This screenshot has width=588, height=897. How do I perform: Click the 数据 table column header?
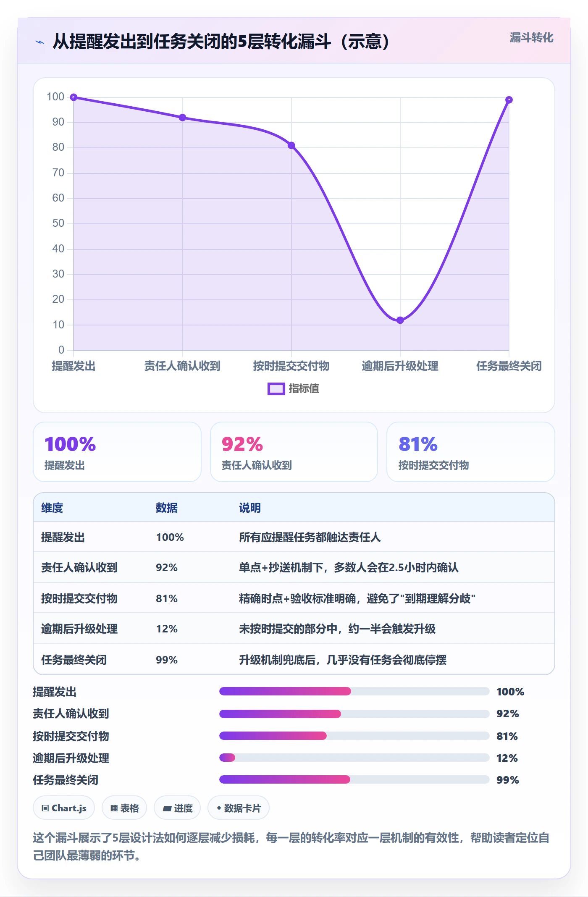pyautogui.click(x=167, y=508)
